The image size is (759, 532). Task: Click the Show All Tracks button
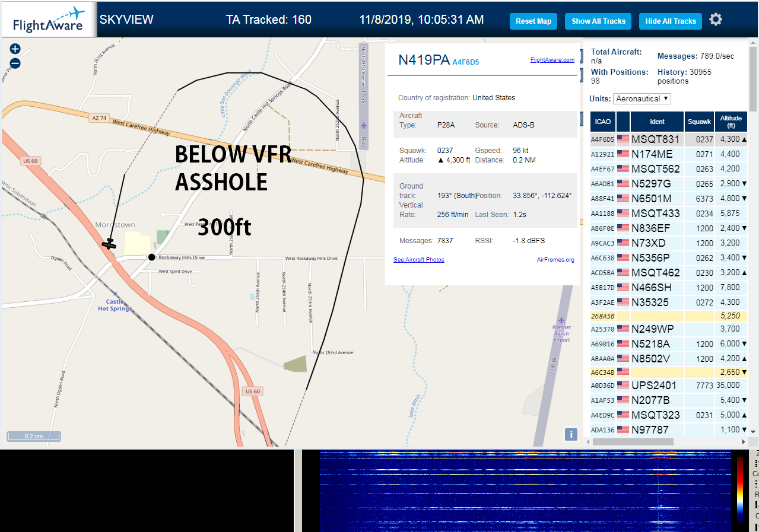coord(598,21)
